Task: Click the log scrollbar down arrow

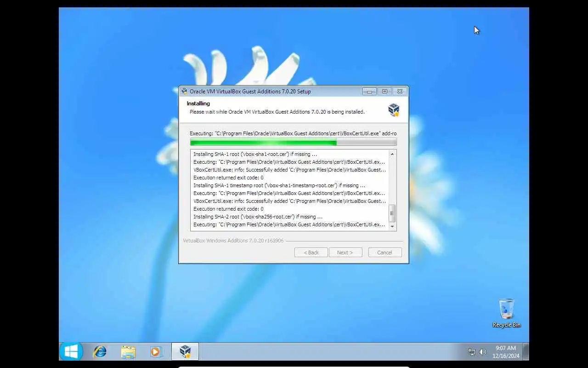Action: 392,226
